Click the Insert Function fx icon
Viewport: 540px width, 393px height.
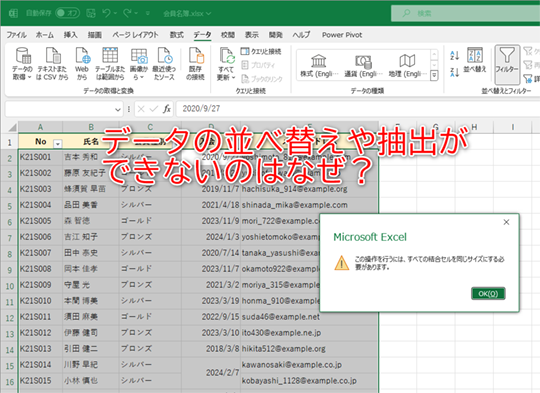[x=167, y=109]
